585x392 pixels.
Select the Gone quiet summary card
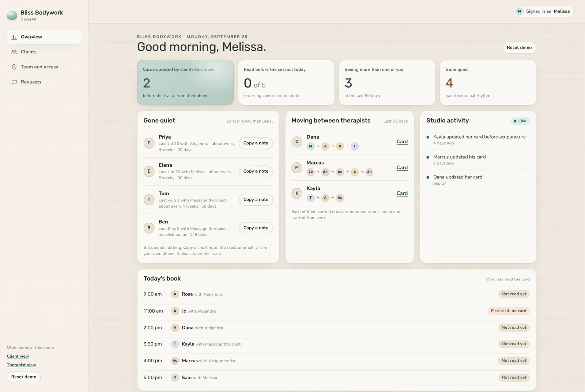(488, 83)
